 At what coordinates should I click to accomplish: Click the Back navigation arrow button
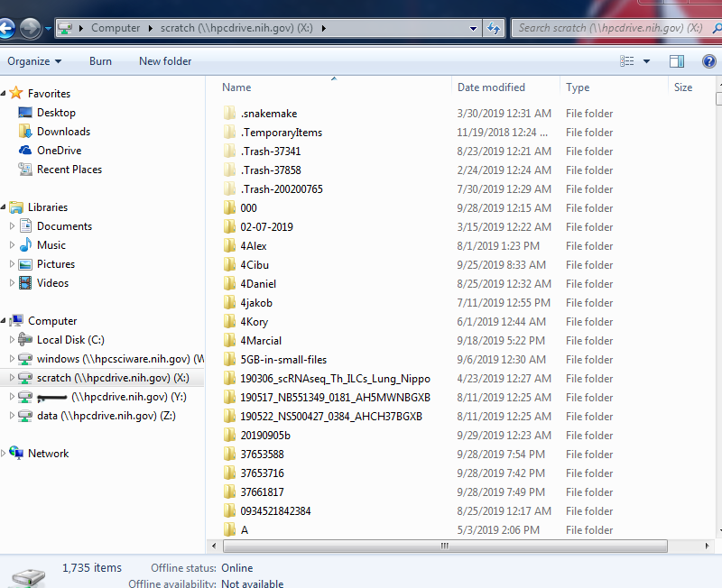click(6, 28)
